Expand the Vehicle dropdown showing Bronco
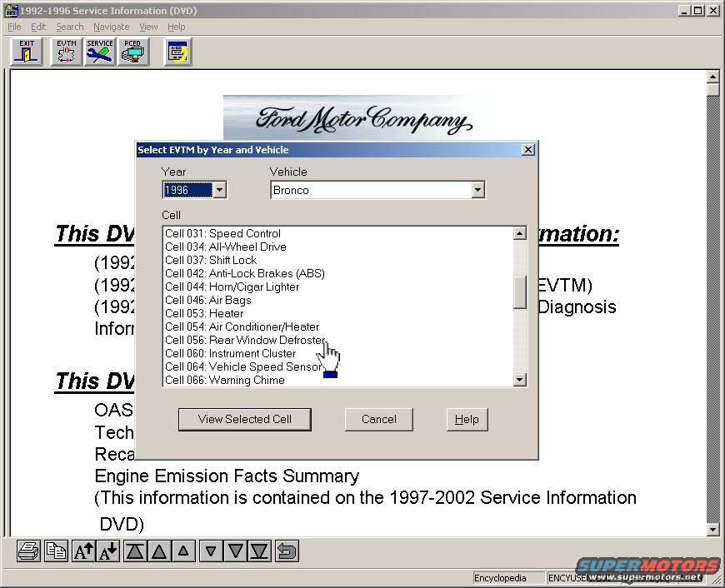 477,190
